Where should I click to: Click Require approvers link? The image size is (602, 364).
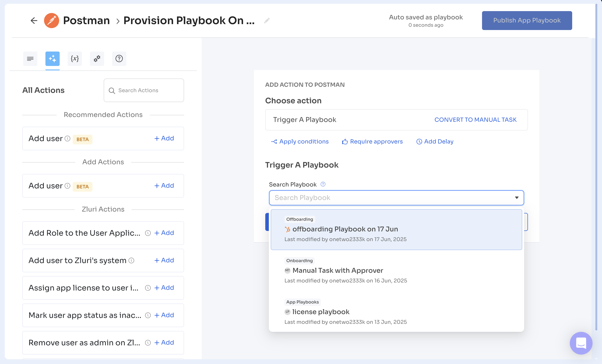click(372, 142)
